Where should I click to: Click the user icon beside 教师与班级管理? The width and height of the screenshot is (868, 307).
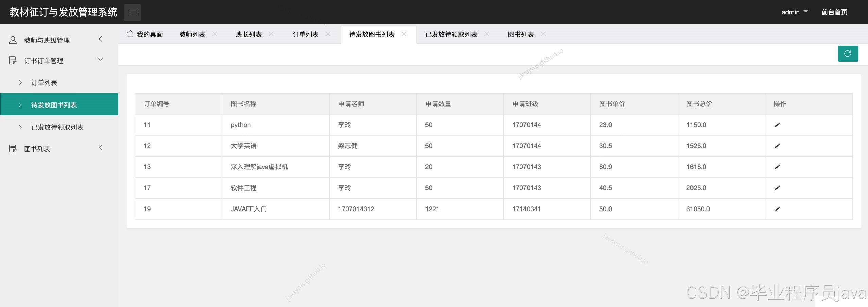(x=13, y=40)
